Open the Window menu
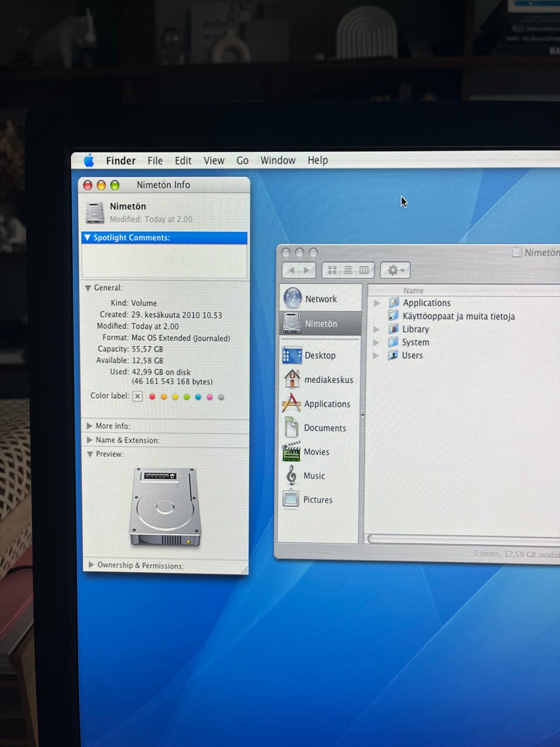The image size is (560, 747). (278, 160)
